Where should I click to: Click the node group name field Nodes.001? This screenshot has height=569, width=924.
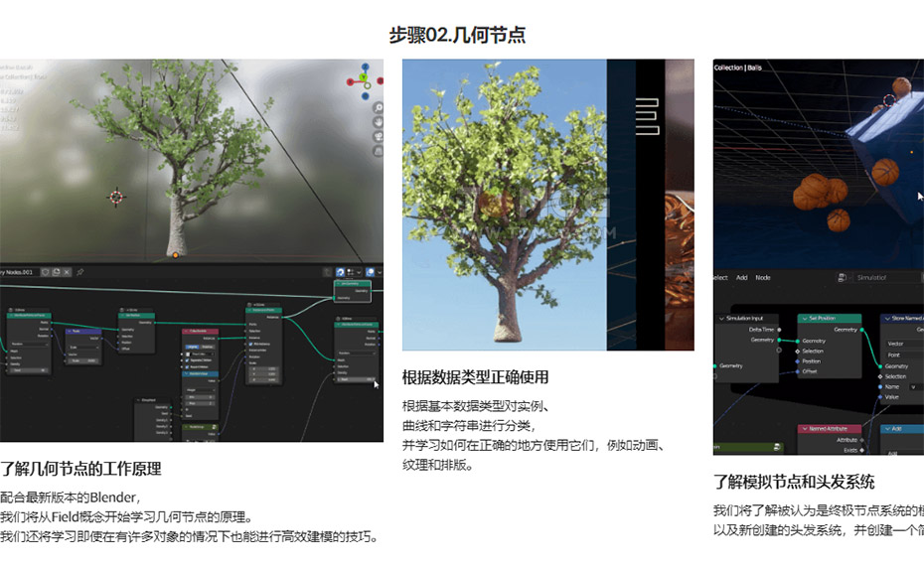pos(20,272)
